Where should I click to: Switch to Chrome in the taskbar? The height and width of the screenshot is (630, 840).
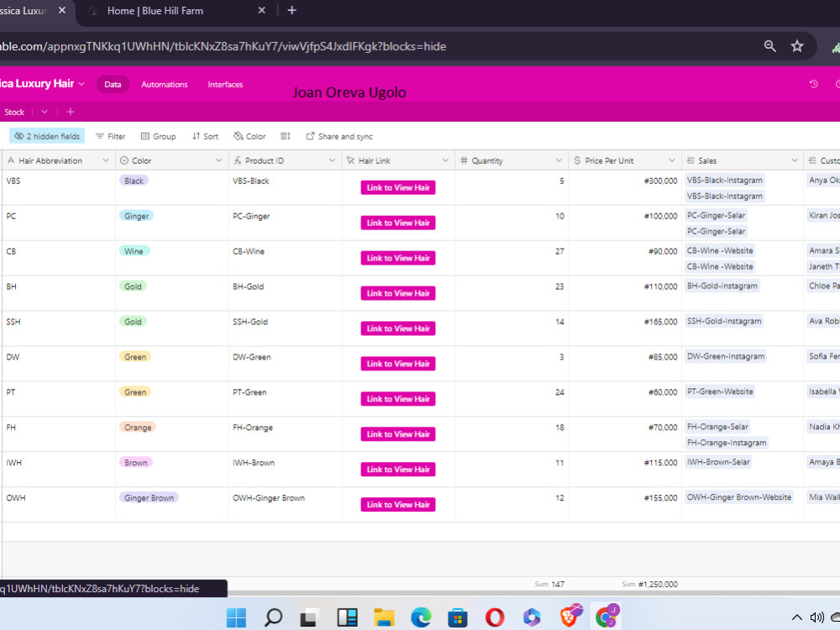click(607, 616)
